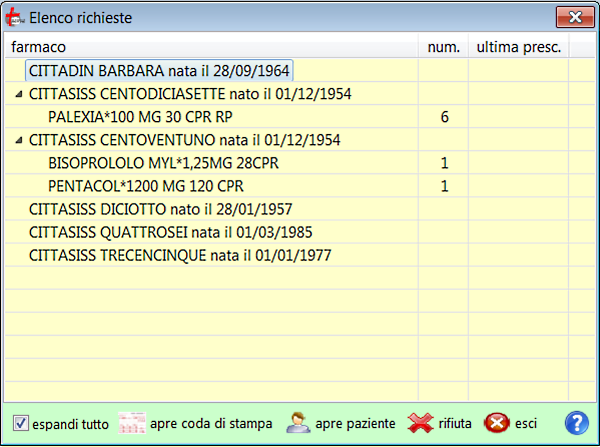Select PALEXIA*100 MG 30 CPR RP drug
The height and width of the screenshot is (447, 600).
(138, 117)
